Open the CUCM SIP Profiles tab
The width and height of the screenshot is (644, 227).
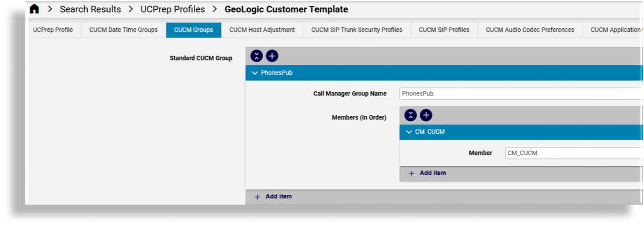pos(444,30)
